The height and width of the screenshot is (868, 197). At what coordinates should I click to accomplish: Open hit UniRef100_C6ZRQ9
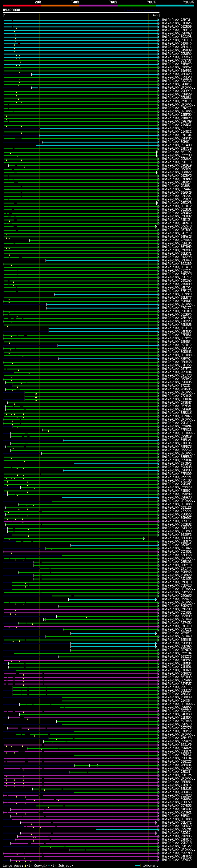(x=177, y=26)
